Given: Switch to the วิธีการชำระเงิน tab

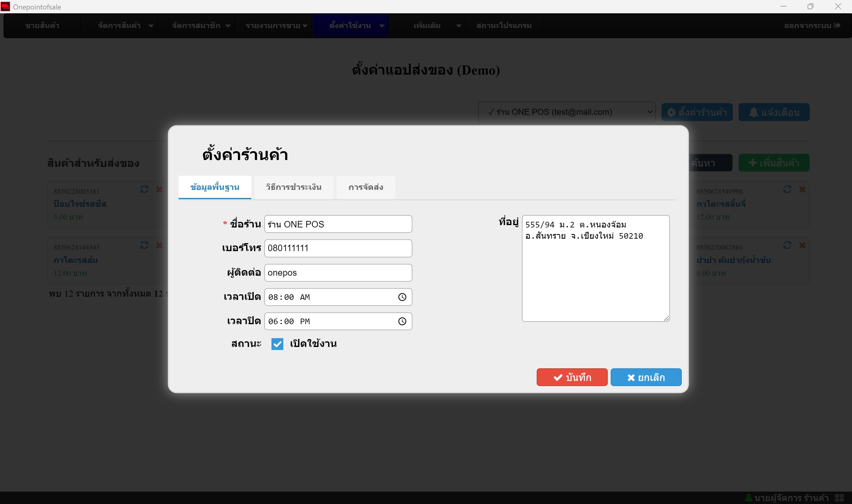Looking at the screenshot, I should coord(294,187).
